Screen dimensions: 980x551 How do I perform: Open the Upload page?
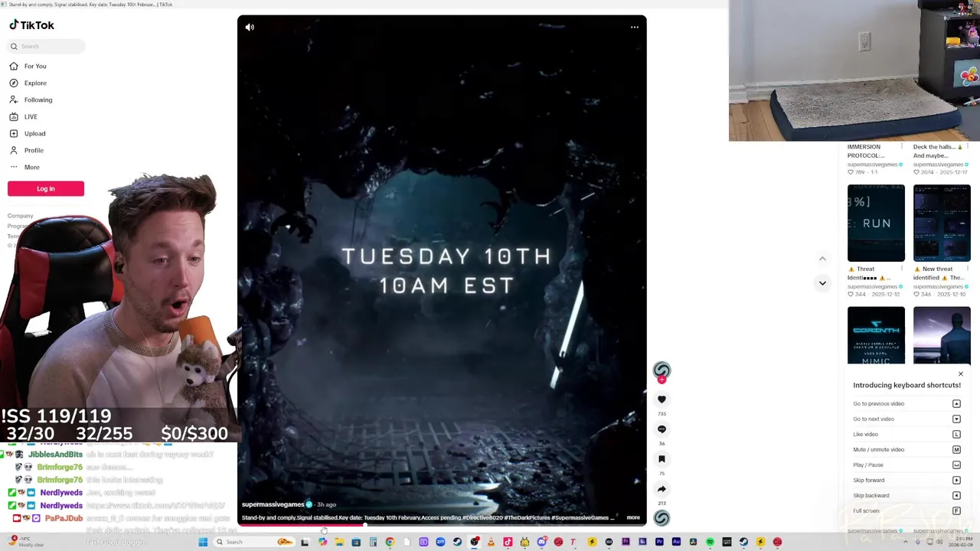[34, 133]
